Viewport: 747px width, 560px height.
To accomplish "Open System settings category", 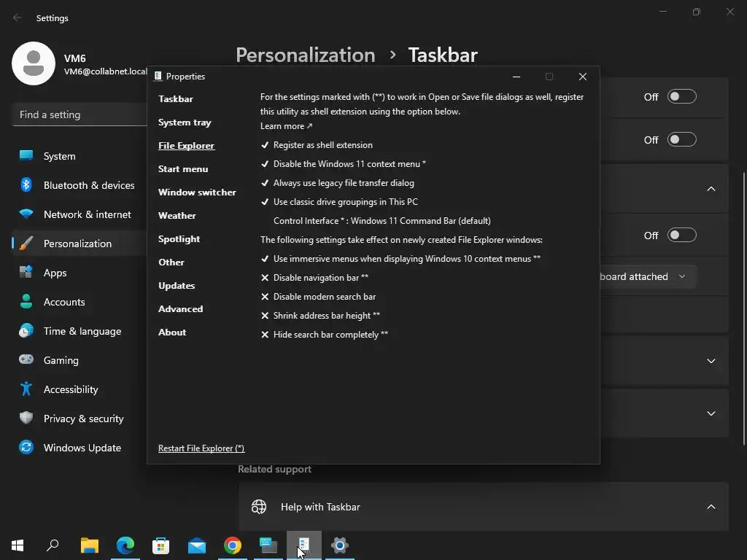I will (x=79, y=156).
